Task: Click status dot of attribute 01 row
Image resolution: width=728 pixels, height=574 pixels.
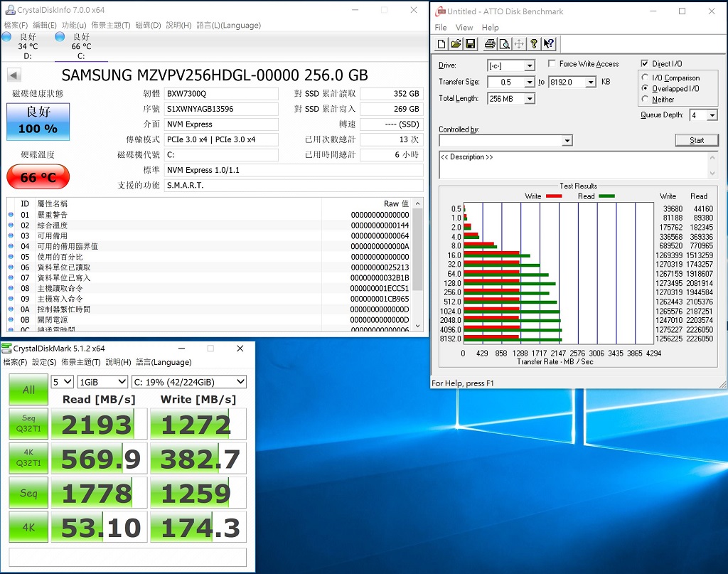Action: [x=11, y=215]
